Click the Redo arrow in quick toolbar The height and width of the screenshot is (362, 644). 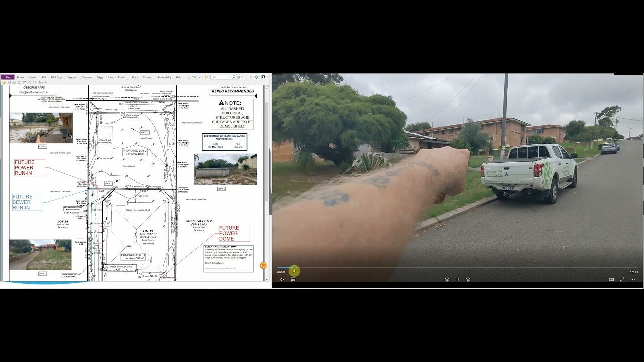pos(34,82)
